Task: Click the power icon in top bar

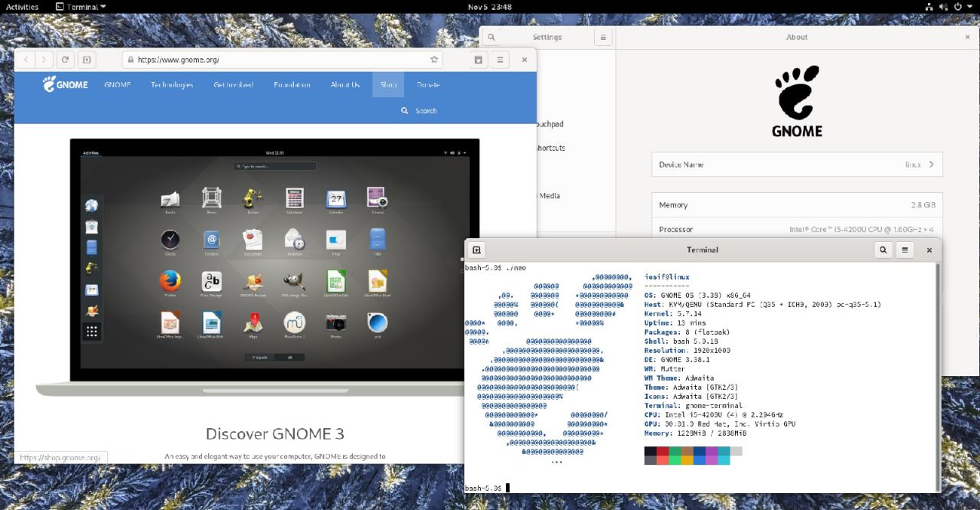Action: 958,7
